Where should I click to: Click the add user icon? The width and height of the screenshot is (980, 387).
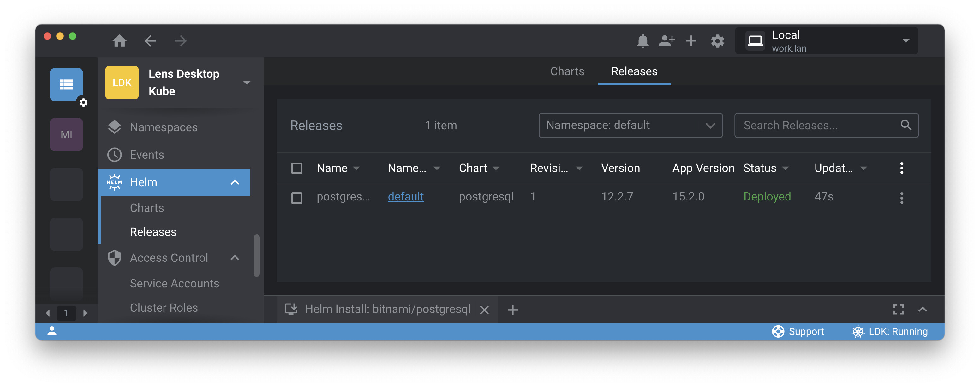click(x=666, y=41)
